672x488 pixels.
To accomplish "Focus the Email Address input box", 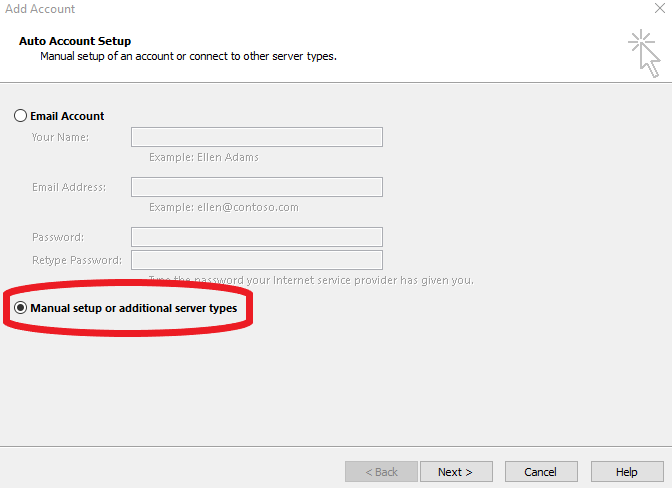I will click(256, 187).
